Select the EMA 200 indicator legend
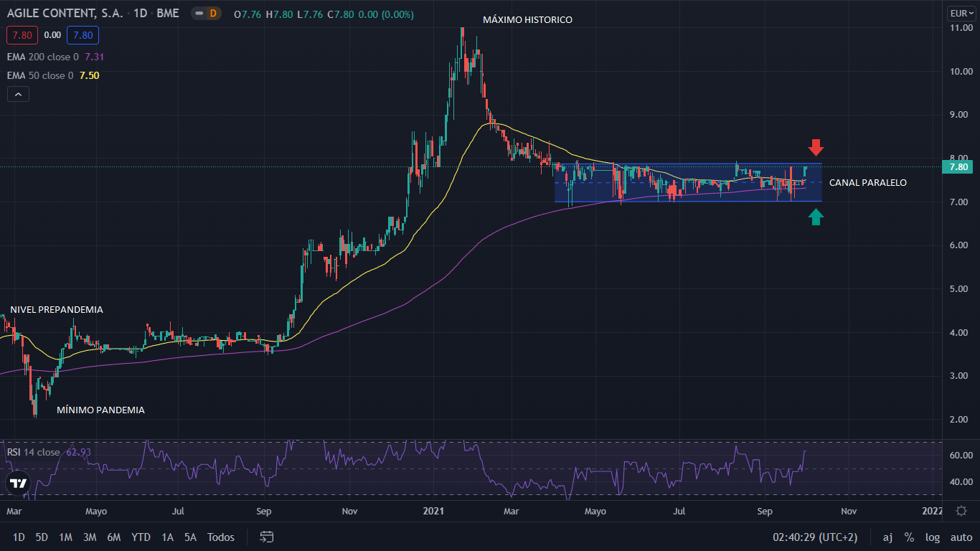Screen dimensions: 980x551 point(43,57)
